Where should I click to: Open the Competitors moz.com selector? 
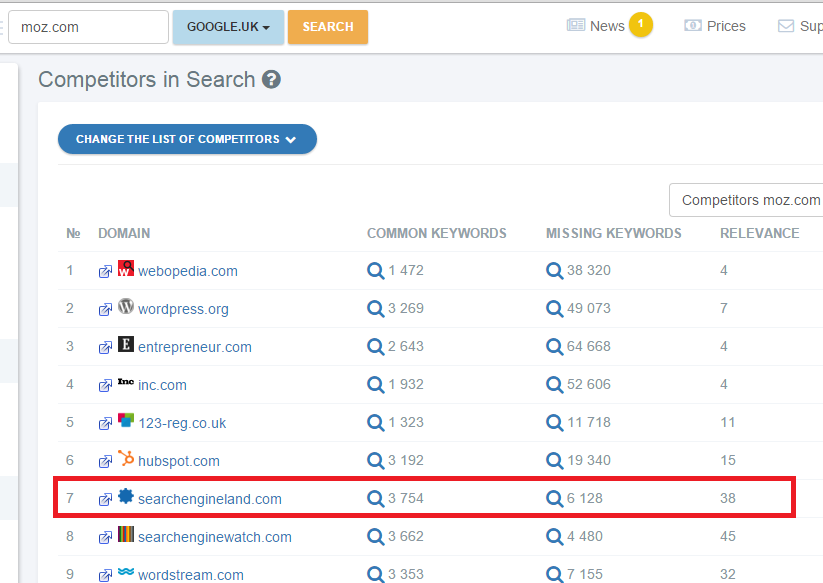click(746, 200)
